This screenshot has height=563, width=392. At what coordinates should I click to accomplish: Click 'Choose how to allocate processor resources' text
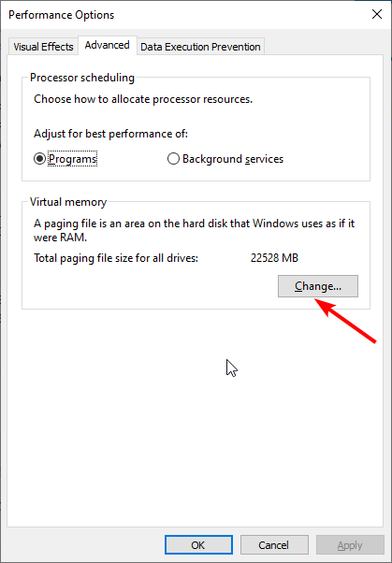tap(143, 99)
